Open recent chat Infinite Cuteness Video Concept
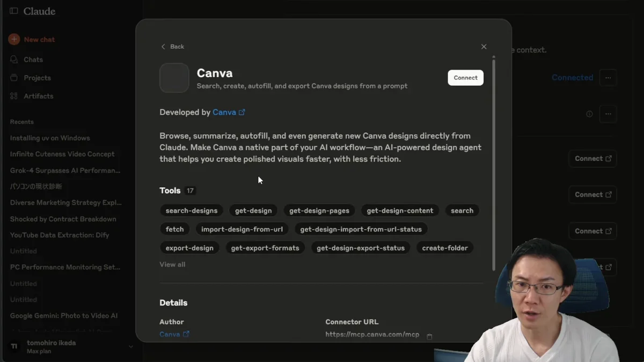The height and width of the screenshot is (362, 644). 62,154
